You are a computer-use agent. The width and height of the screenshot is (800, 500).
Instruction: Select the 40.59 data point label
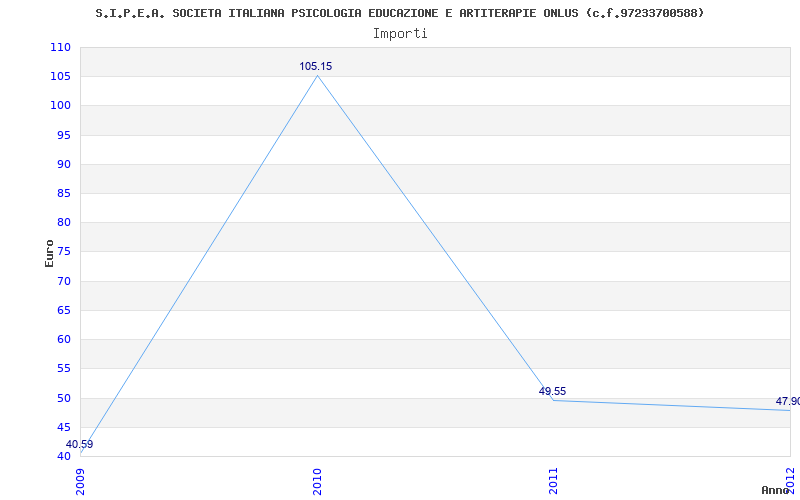click(79, 444)
